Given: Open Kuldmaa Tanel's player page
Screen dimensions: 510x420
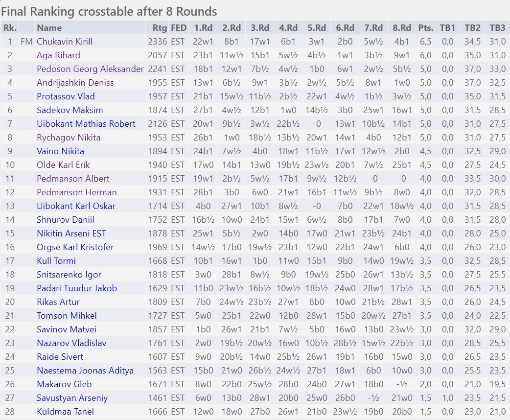Looking at the screenshot, I should [65, 412].
